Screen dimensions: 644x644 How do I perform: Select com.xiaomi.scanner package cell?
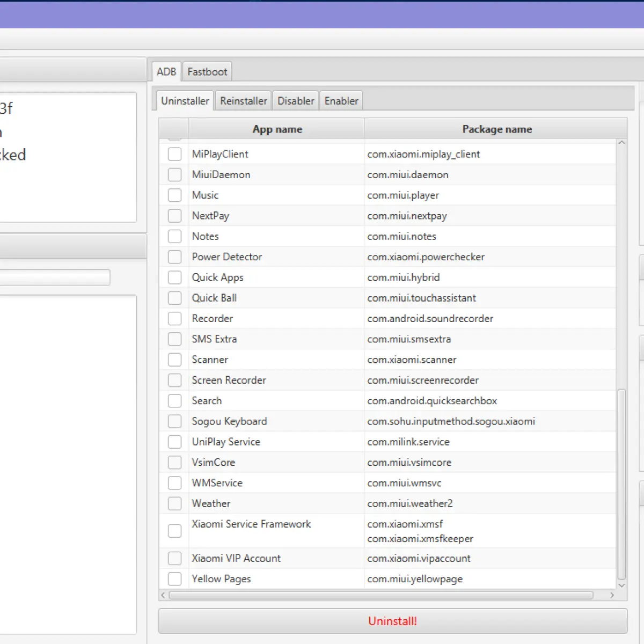(x=490, y=360)
